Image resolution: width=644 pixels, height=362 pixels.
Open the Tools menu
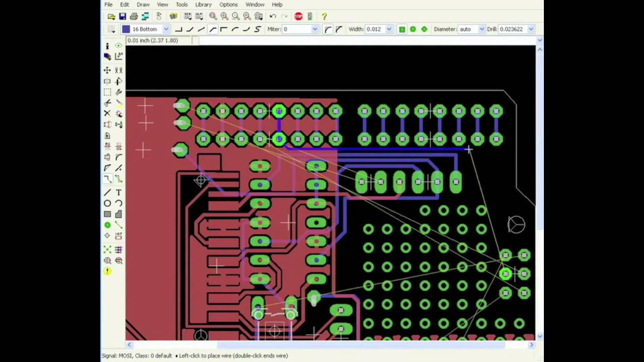pyautogui.click(x=182, y=5)
